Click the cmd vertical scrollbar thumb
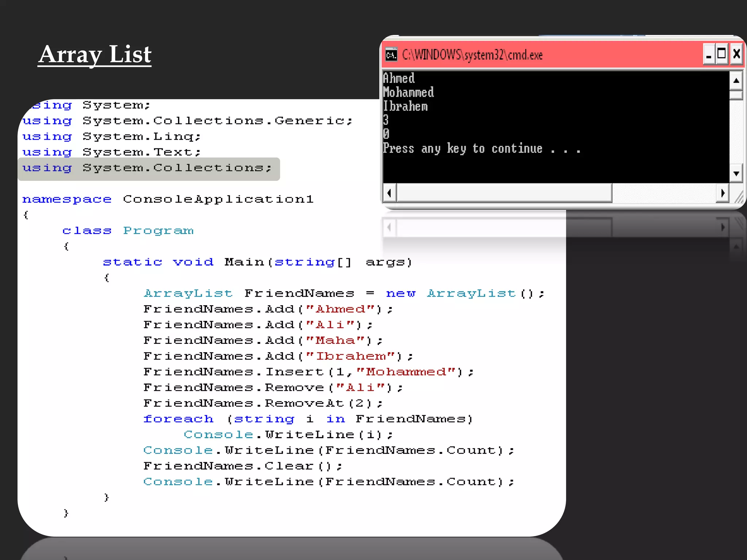 coord(736,95)
